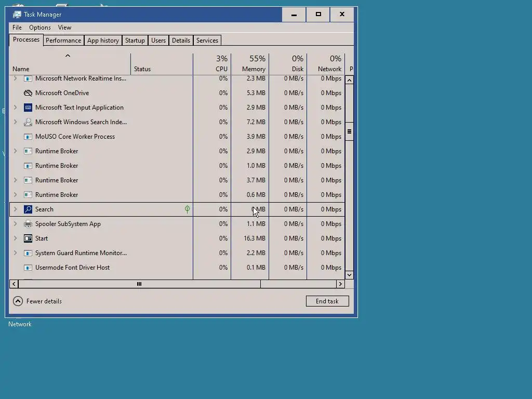This screenshot has width=532, height=399.
Task: Click the System Guard Runtime Monitor icon
Action: point(28,253)
